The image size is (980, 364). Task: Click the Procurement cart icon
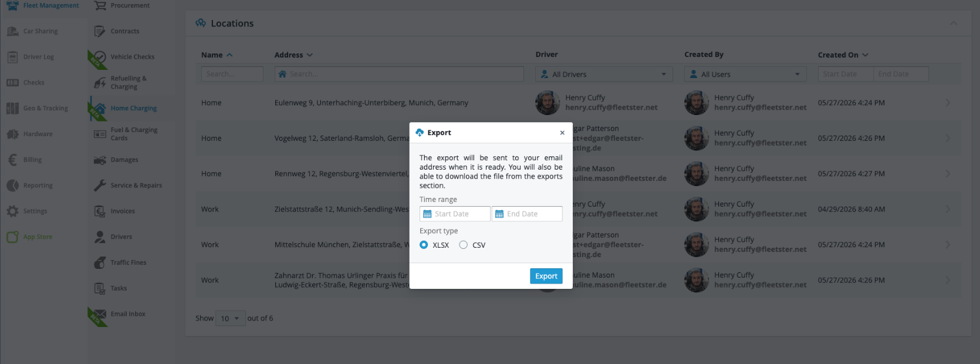tap(100, 5)
